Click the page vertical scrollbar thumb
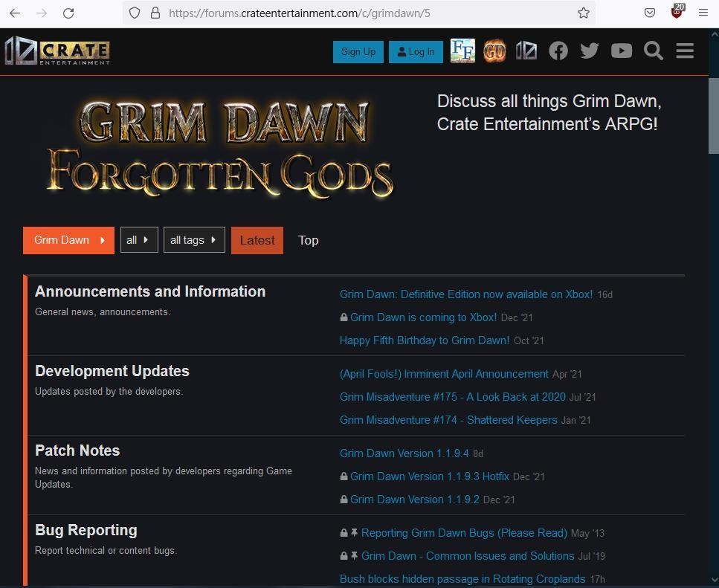This screenshot has width=719, height=588. (714, 116)
